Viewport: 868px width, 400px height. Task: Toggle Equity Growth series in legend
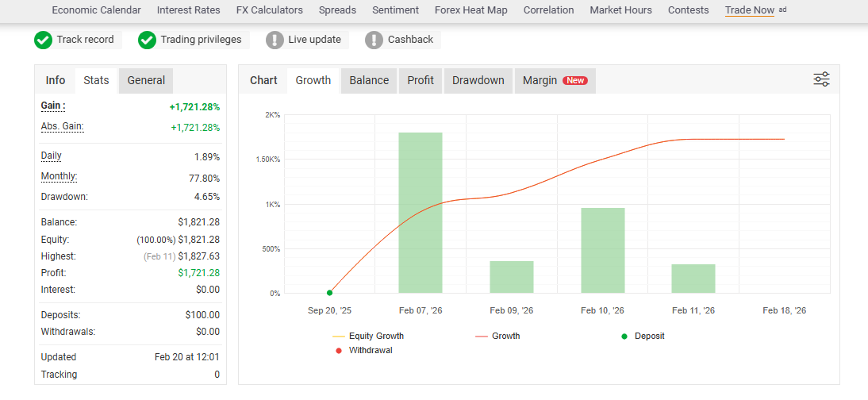click(368, 336)
